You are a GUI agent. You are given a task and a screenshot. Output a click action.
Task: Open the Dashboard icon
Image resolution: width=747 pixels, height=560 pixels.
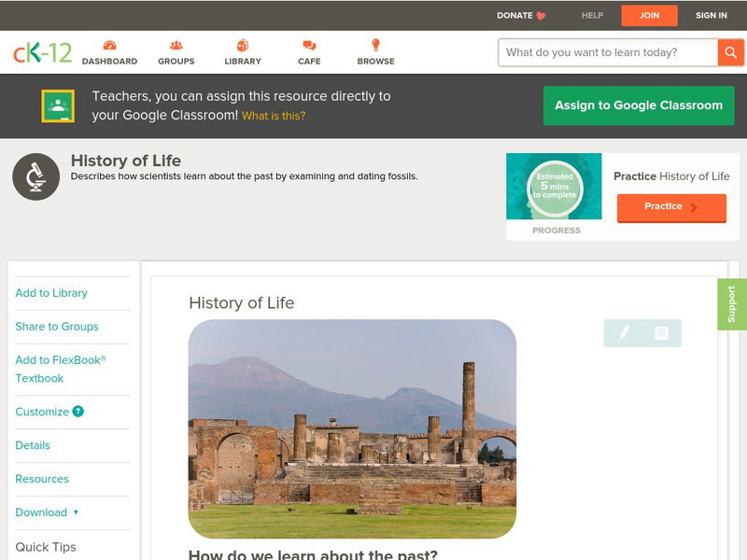coord(109,46)
